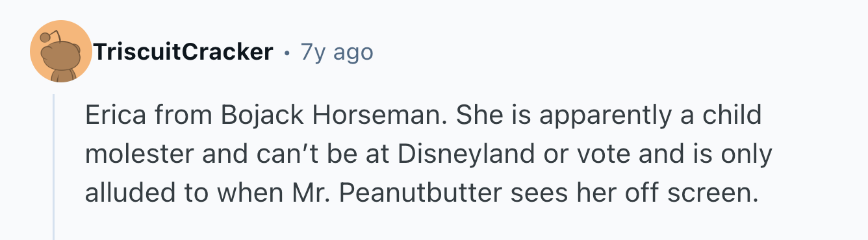Collapse the comment via the thread line
This screenshot has width=868, height=240.
(54, 167)
